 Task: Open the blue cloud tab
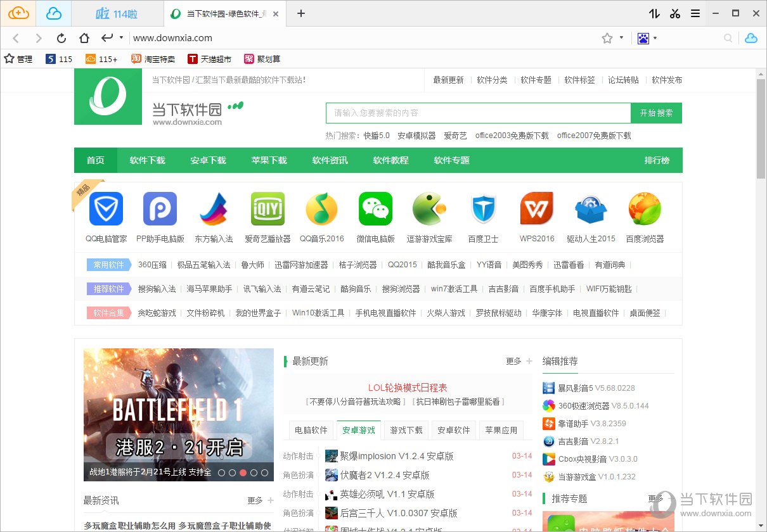click(54, 13)
